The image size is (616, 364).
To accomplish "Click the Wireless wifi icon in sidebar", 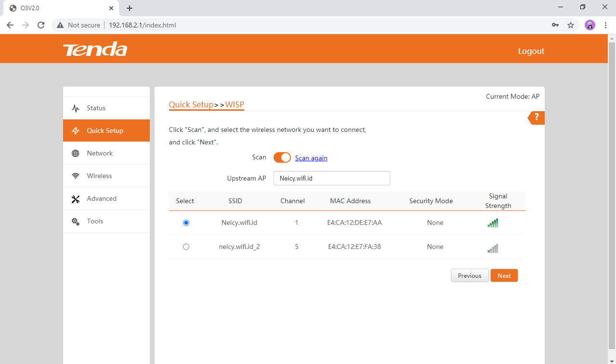I will tap(76, 176).
